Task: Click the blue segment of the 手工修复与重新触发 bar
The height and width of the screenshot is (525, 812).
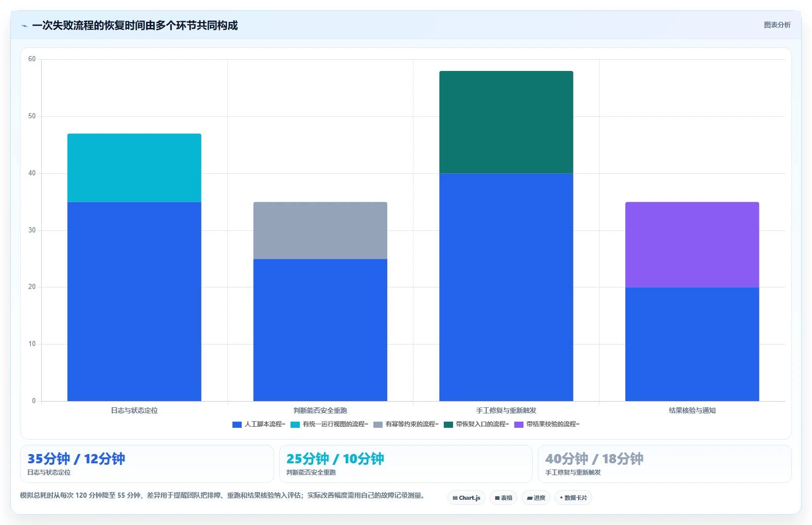Action: 506,287
